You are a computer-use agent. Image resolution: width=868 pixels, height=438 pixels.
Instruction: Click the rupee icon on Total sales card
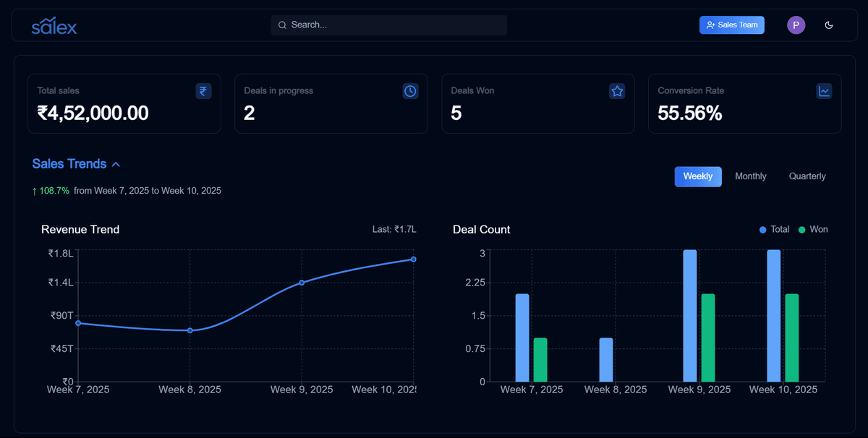[x=203, y=90]
